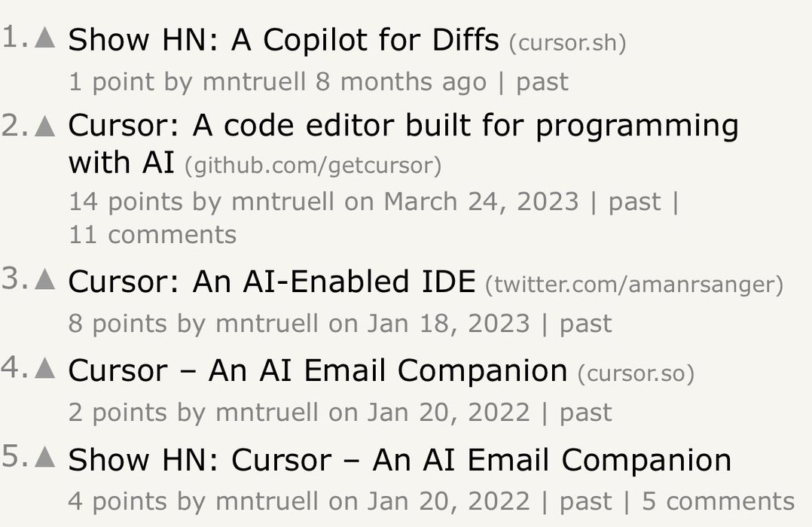Upvote the 'An AI-Enabled IDE' story

(x=45, y=279)
